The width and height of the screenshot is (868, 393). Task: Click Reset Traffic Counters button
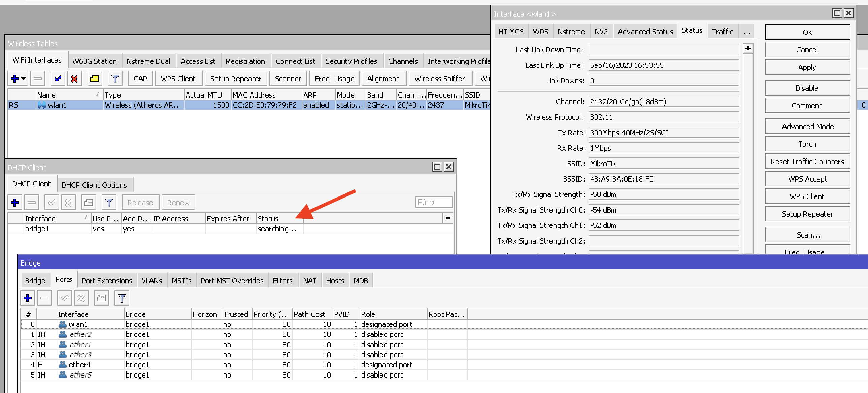click(807, 162)
